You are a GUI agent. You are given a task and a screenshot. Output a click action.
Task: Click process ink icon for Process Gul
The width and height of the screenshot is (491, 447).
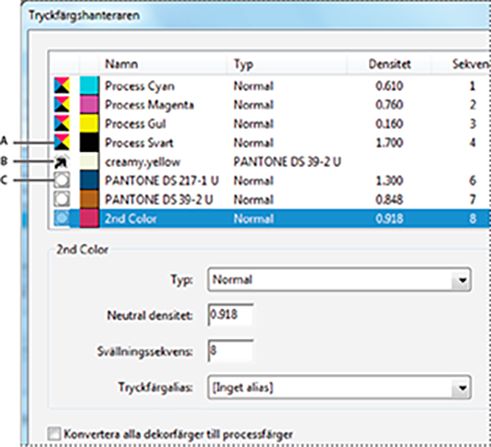pyautogui.click(x=62, y=123)
